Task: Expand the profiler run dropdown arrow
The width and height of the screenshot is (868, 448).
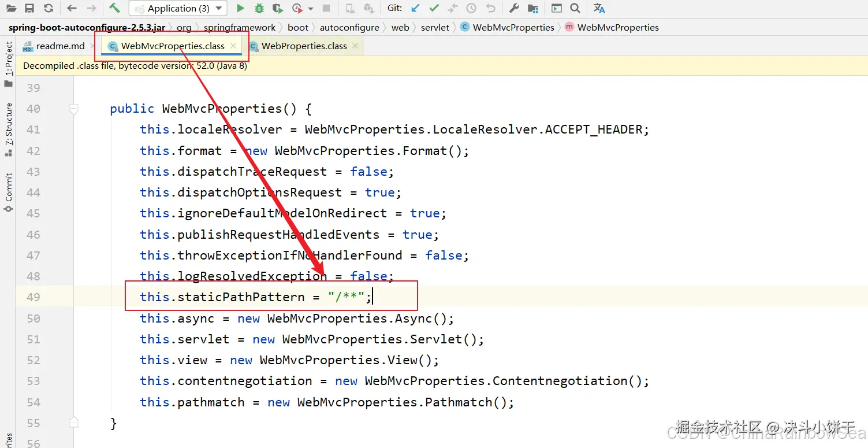Action: click(x=311, y=9)
